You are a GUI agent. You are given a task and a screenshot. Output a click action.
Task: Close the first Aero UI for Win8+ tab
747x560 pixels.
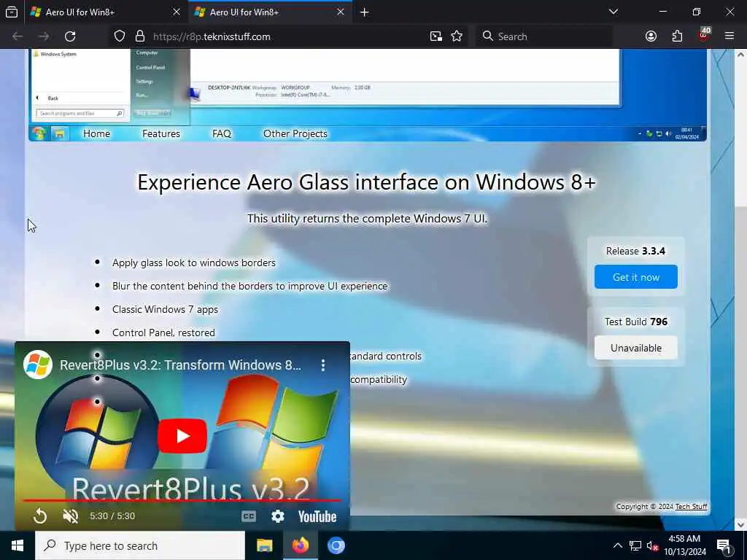pos(177,12)
